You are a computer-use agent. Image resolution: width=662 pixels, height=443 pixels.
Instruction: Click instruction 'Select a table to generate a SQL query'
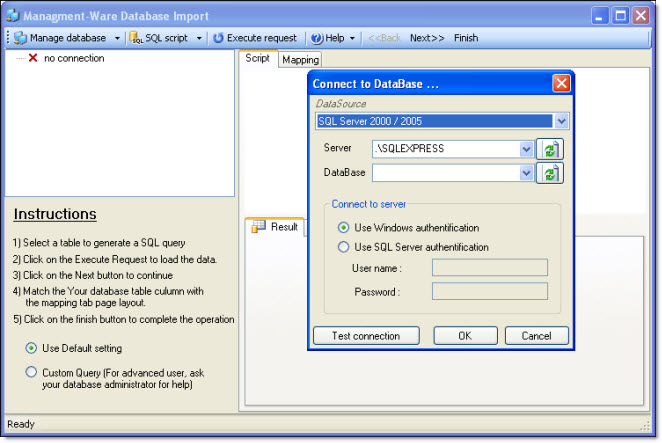(99, 243)
